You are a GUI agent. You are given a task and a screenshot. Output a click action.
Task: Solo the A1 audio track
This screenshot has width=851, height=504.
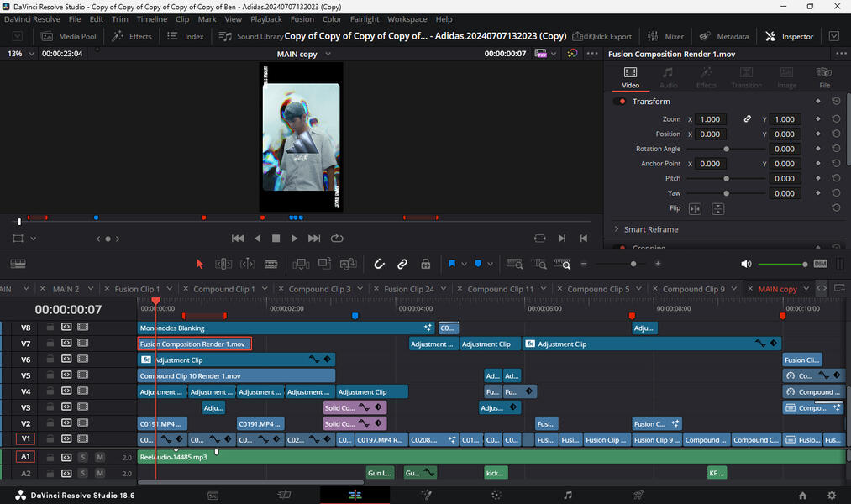[82, 456]
